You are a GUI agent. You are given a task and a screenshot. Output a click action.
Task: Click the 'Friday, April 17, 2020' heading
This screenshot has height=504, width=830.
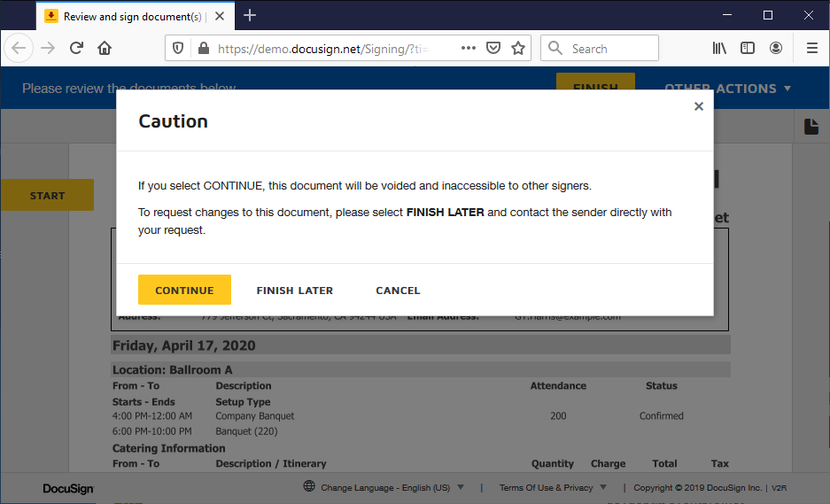(x=183, y=345)
